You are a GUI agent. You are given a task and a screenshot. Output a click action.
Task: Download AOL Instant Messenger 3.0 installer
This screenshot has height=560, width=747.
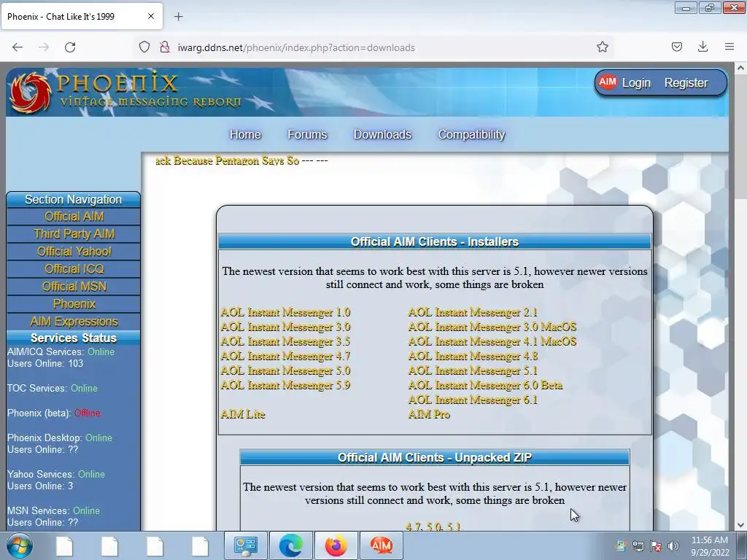[285, 327]
